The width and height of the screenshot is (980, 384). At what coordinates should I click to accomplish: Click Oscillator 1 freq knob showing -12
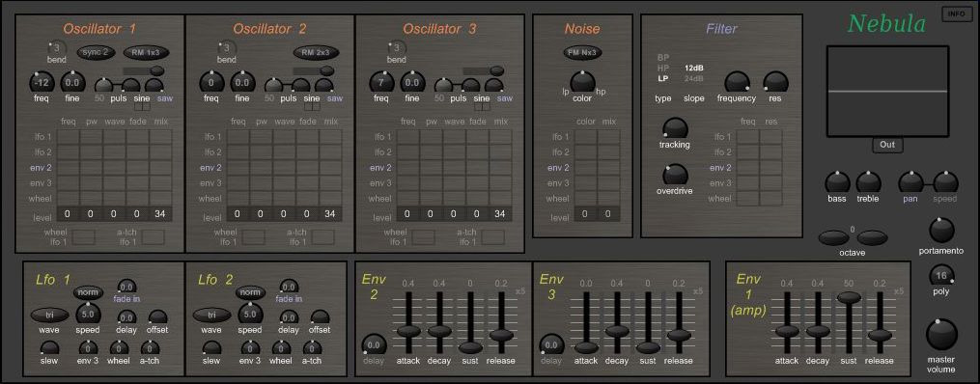42,83
